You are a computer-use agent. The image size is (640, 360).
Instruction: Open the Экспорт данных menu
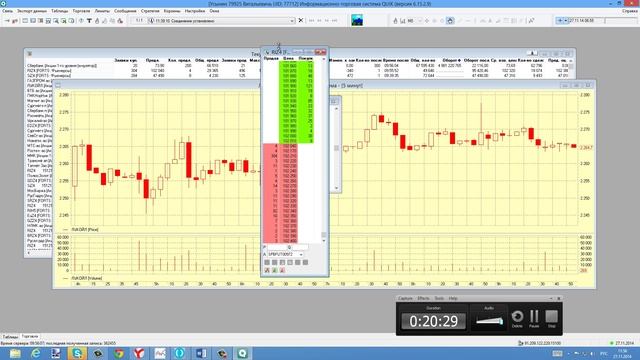pos(32,11)
